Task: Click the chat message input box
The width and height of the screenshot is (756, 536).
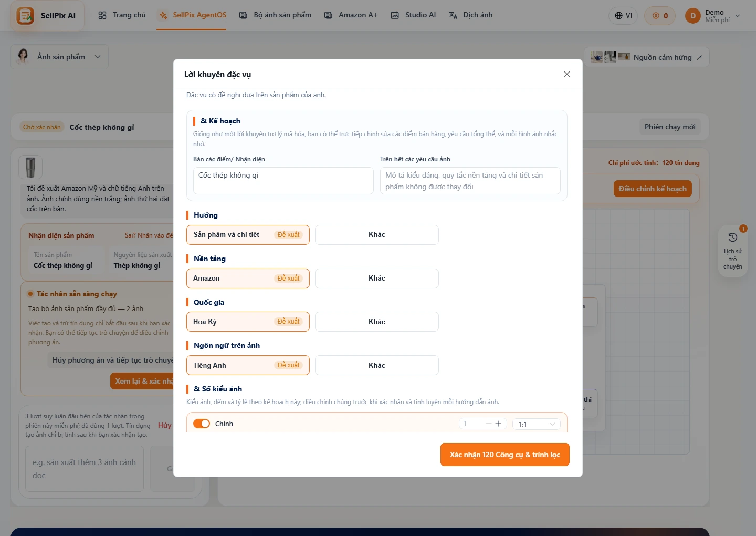Action: click(85, 469)
